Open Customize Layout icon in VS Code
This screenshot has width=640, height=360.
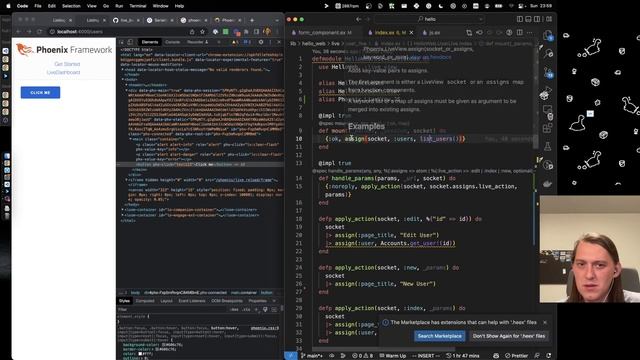pyautogui.click(x=549, y=19)
